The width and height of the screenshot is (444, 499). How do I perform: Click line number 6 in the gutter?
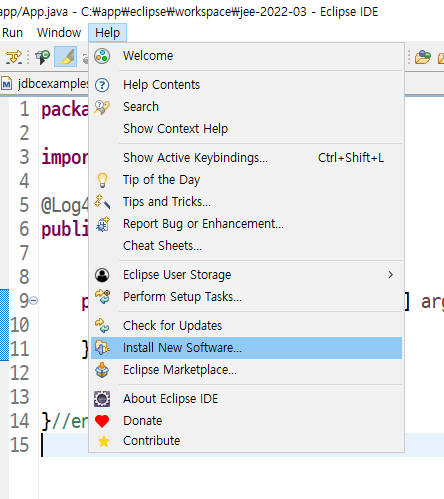pos(24,229)
